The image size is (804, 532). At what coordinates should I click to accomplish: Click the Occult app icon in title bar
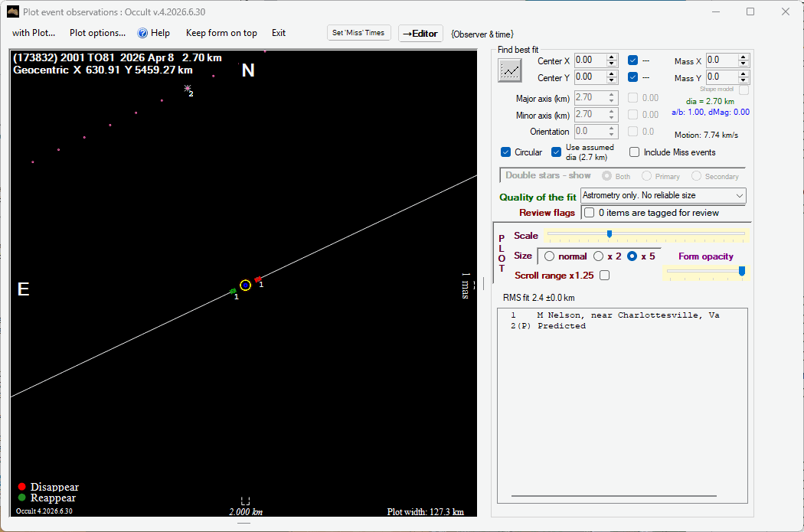(x=13, y=11)
